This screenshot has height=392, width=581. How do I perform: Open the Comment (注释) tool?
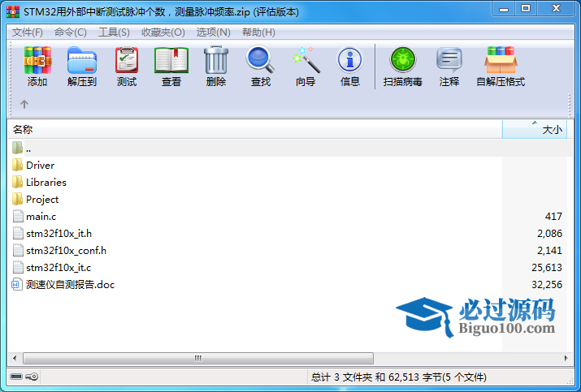click(x=449, y=60)
